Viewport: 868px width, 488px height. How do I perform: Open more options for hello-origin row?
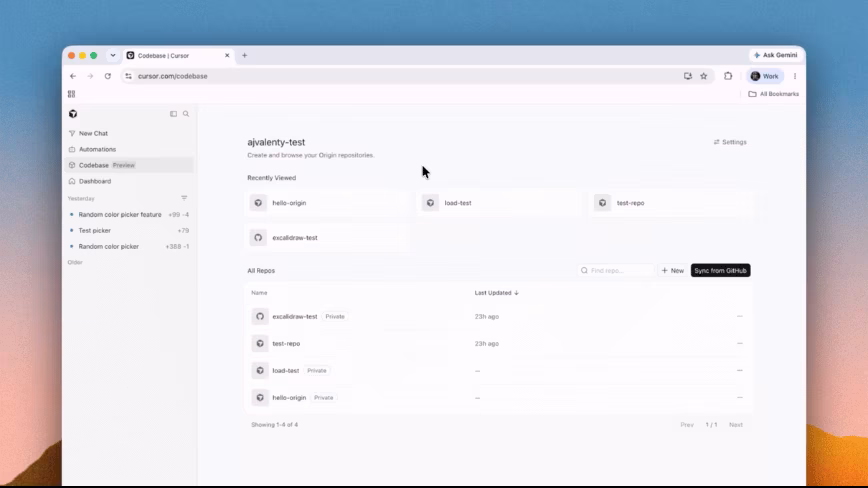(740, 398)
